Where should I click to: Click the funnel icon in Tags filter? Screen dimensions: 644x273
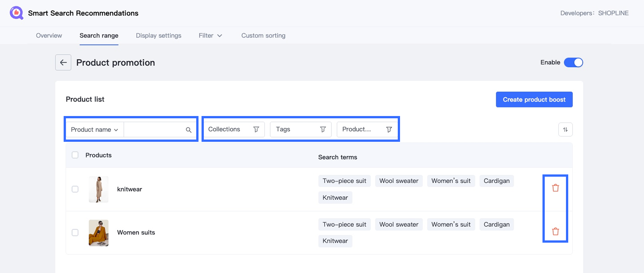(323, 130)
